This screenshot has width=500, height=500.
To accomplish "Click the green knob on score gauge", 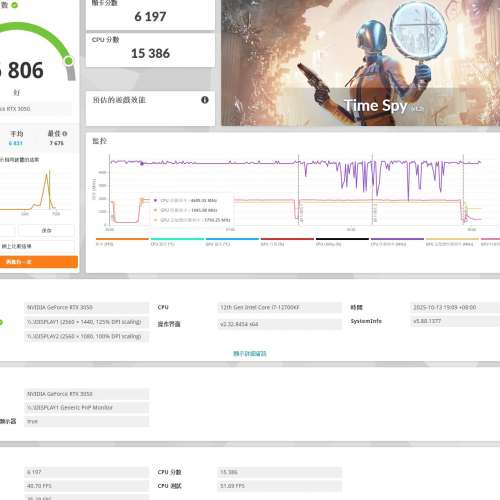I will pyautogui.click(x=69, y=61).
